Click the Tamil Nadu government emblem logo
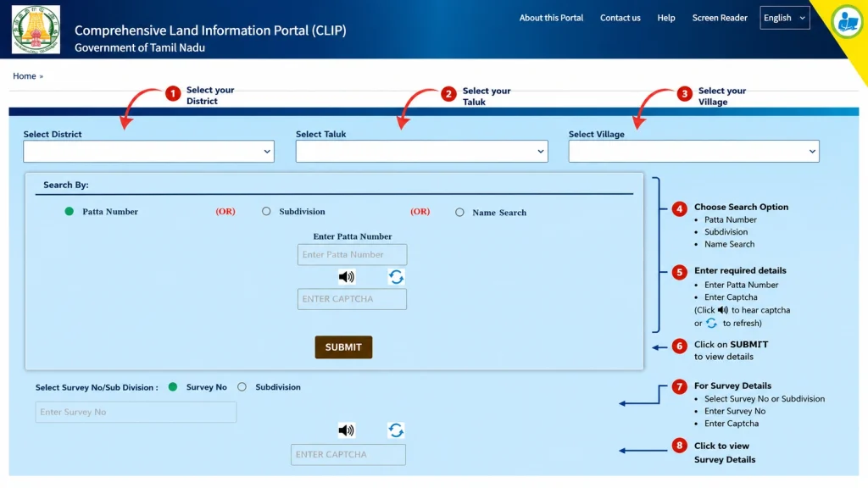This screenshot has width=868, height=488. click(x=36, y=30)
